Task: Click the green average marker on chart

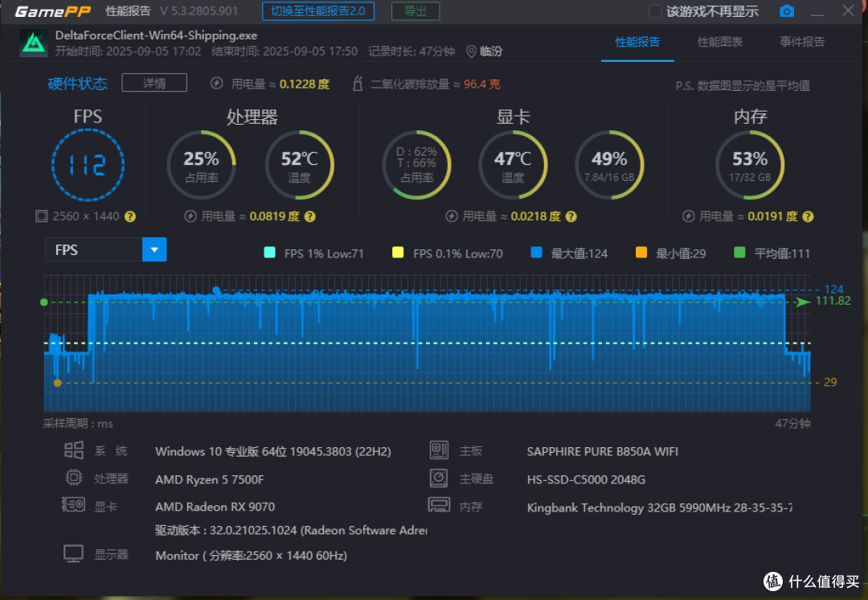Action: tap(44, 302)
